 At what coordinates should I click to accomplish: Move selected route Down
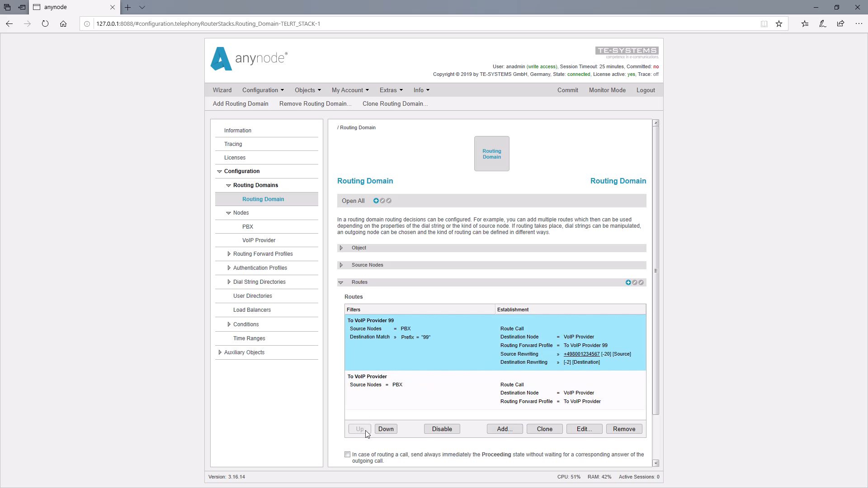(x=386, y=429)
